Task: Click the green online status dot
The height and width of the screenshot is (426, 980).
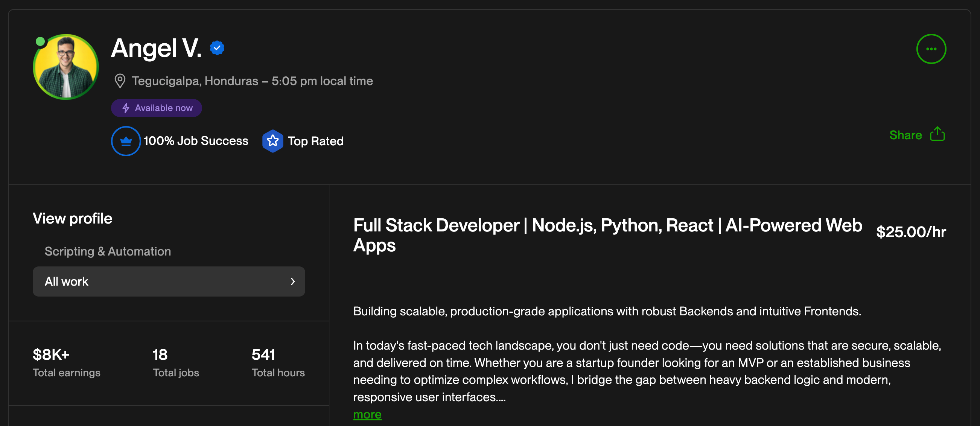Action: pos(40,41)
